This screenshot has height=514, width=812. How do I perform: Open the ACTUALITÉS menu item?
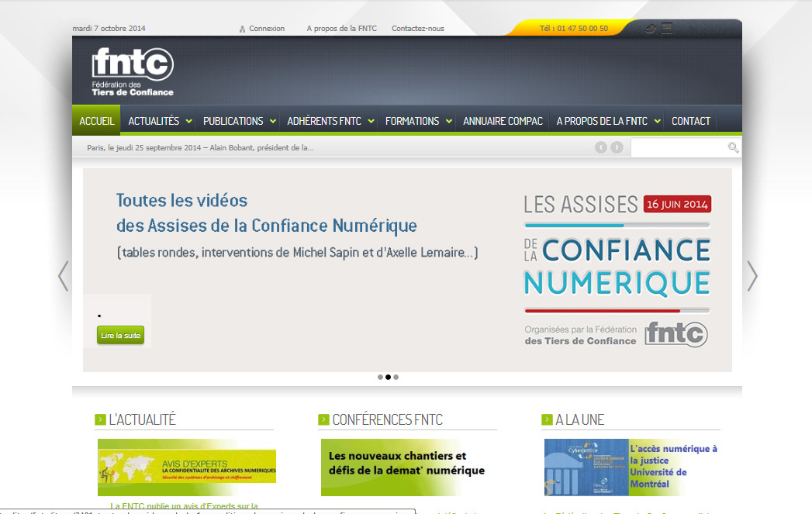154,121
